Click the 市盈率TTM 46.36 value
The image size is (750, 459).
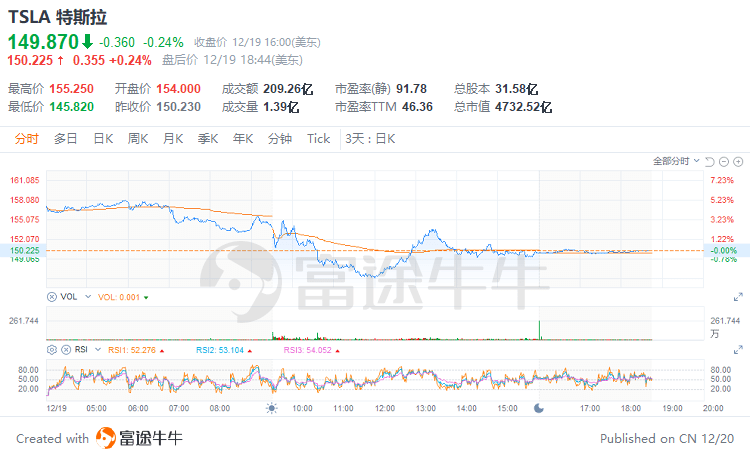click(x=417, y=107)
